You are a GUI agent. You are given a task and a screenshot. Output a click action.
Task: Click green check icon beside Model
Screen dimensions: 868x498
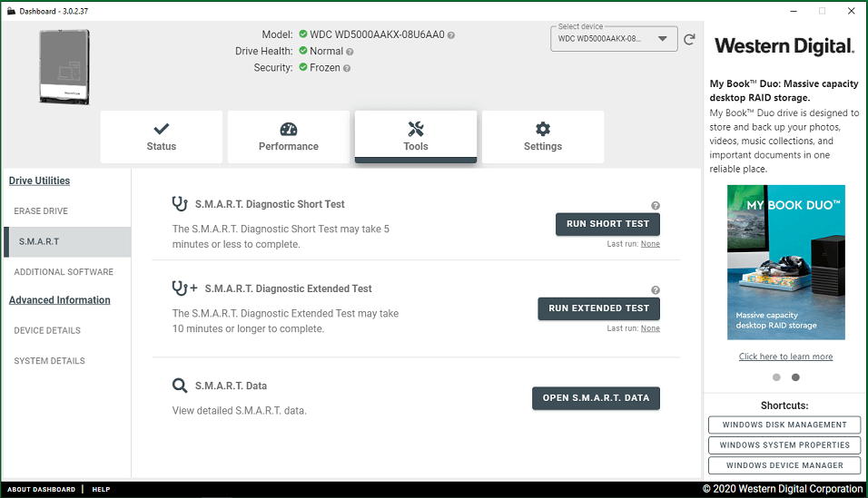(x=303, y=34)
